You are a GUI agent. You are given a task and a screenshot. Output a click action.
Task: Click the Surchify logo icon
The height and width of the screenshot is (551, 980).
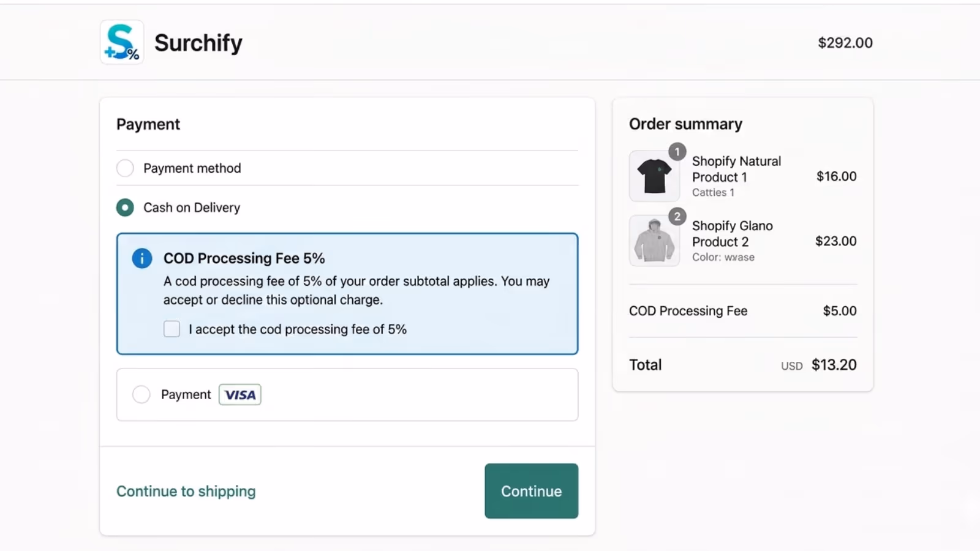tap(122, 42)
